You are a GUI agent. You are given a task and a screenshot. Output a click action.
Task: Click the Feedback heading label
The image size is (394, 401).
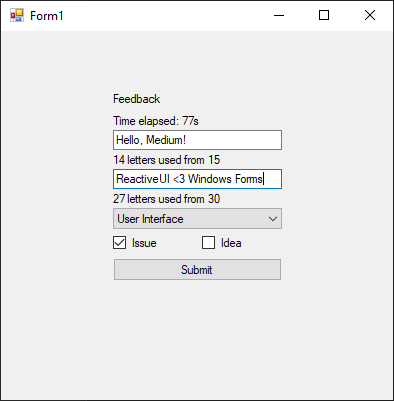click(x=137, y=99)
